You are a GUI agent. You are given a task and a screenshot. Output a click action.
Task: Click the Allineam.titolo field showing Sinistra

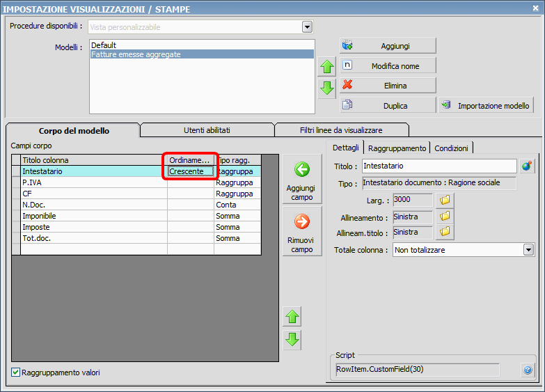click(x=413, y=232)
